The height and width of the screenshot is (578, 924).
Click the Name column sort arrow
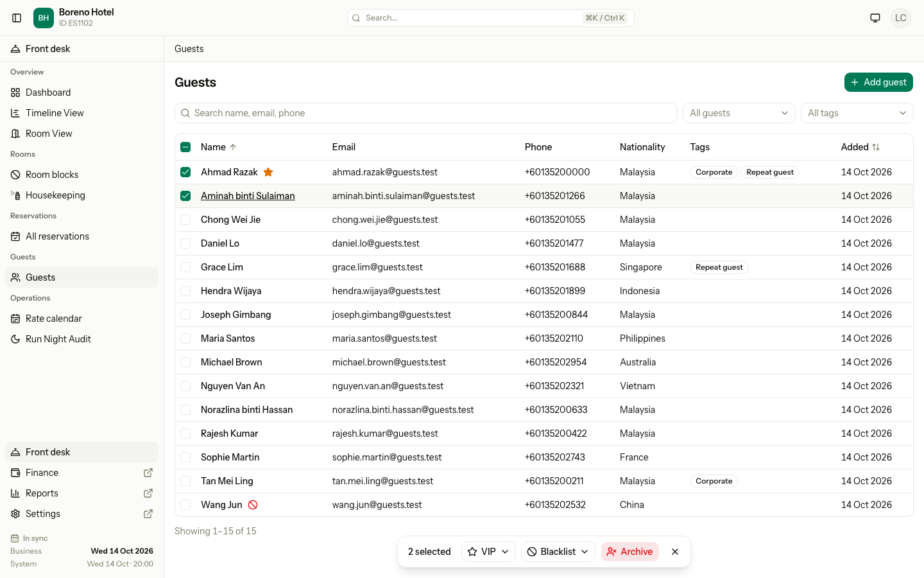pyautogui.click(x=233, y=147)
